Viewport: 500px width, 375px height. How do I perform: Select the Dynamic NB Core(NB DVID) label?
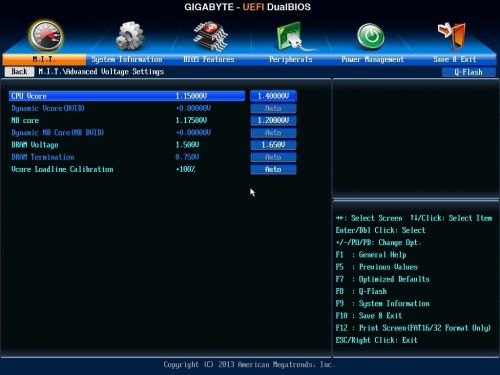pos(58,133)
